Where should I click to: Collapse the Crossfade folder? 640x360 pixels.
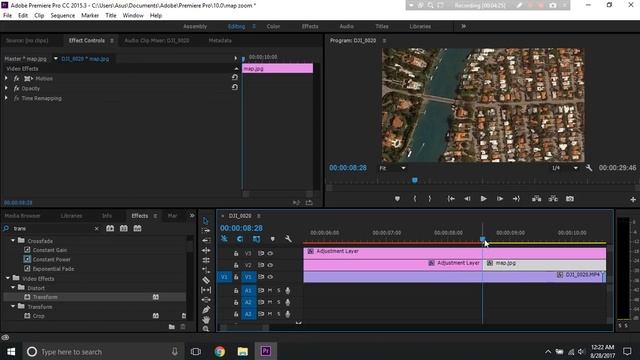tap(13, 241)
